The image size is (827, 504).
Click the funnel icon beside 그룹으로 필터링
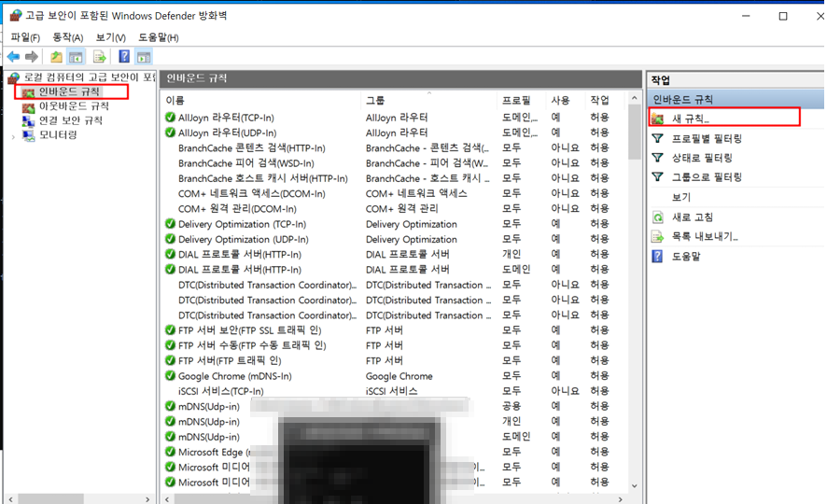click(658, 176)
